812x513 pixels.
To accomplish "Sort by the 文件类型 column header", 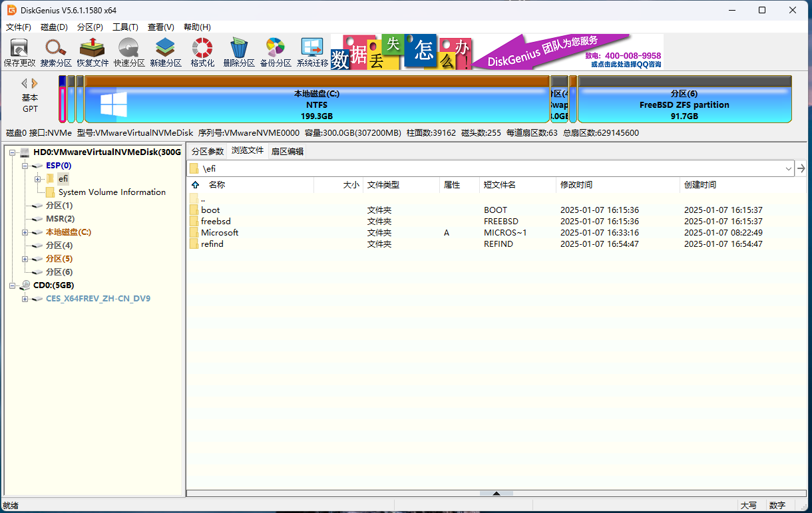I will click(401, 185).
